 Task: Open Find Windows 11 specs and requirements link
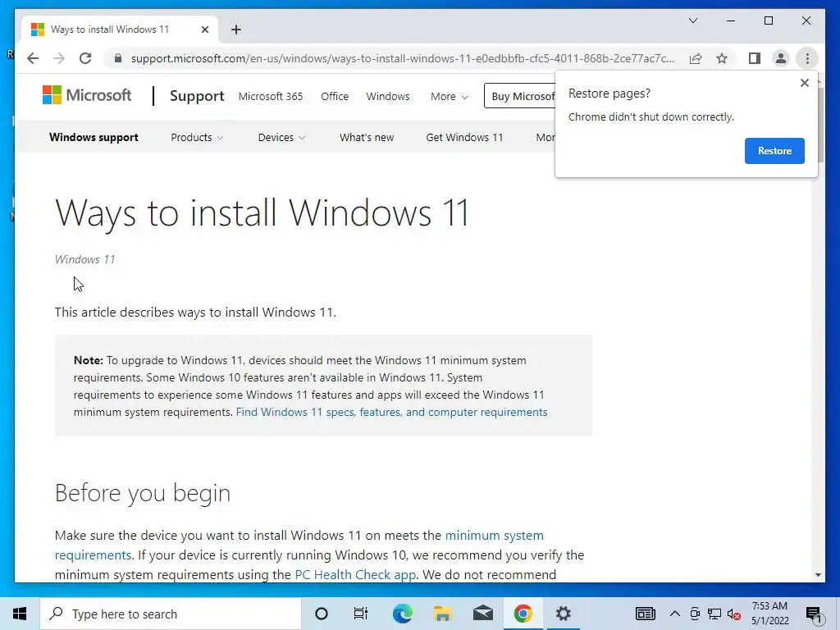point(391,412)
